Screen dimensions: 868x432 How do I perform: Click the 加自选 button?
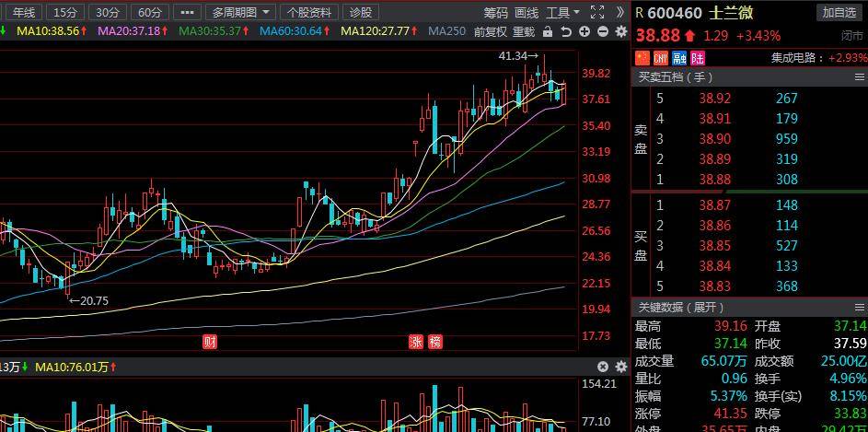(x=839, y=12)
